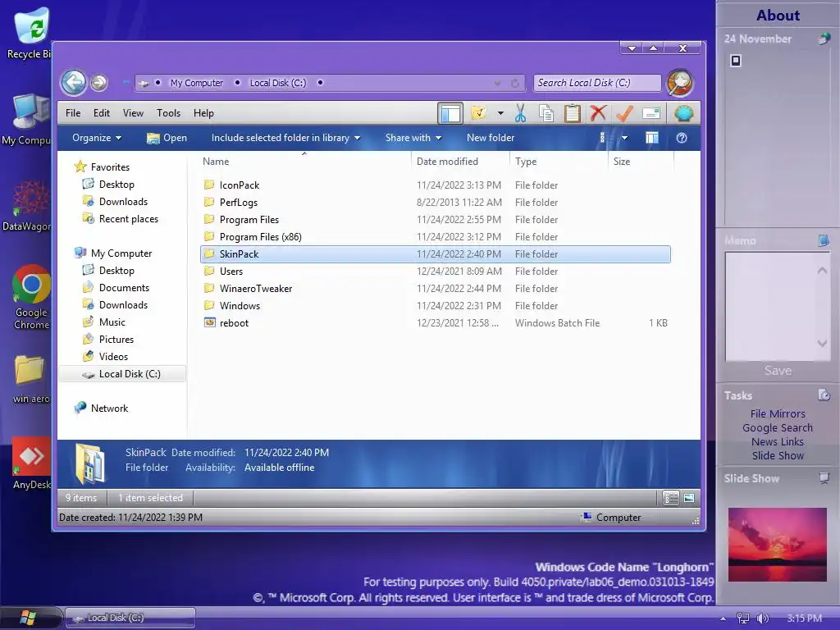The width and height of the screenshot is (840, 630).
Task: Open the Tools menu
Action: (x=168, y=113)
